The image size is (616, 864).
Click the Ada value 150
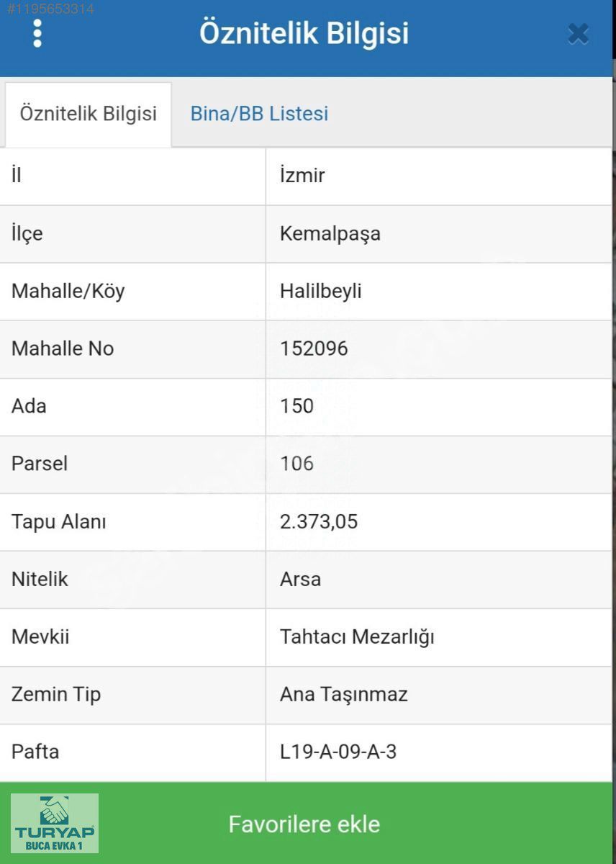pyautogui.click(x=297, y=407)
